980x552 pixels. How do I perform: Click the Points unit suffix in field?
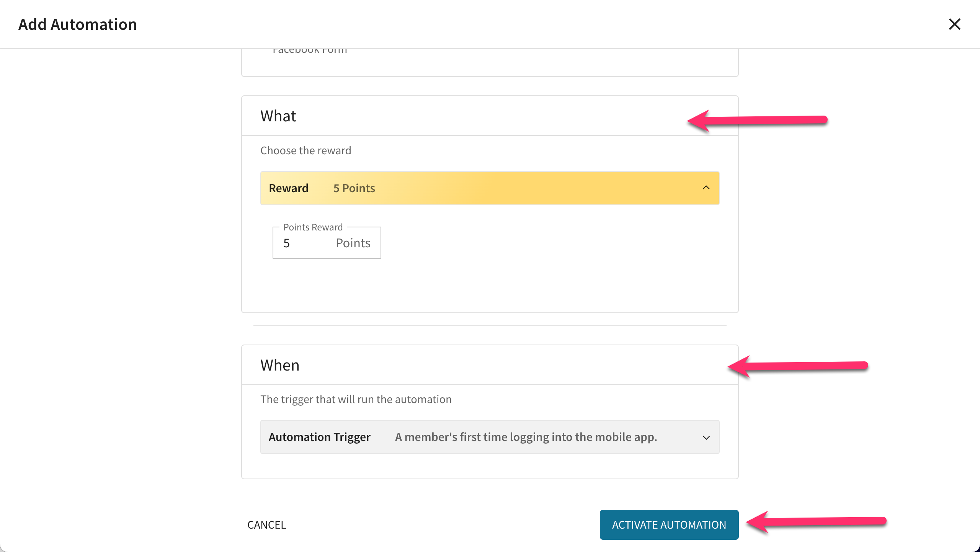(353, 243)
